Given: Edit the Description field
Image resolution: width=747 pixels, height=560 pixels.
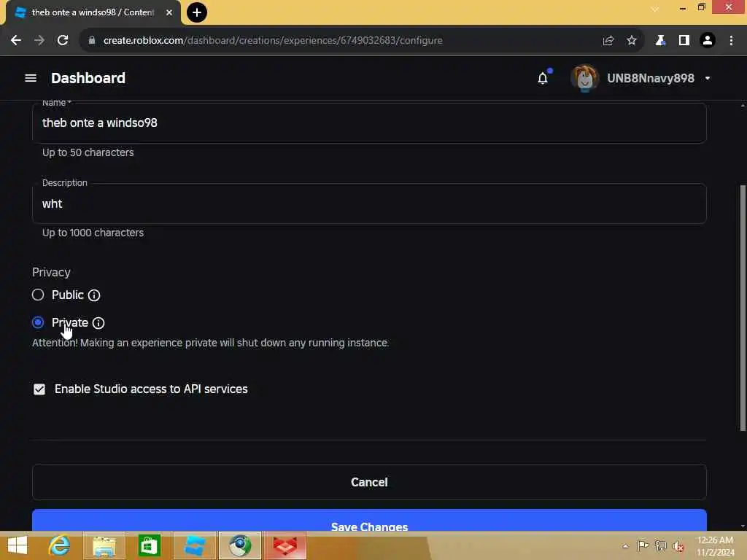Looking at the screenshot, I should 369,204.
